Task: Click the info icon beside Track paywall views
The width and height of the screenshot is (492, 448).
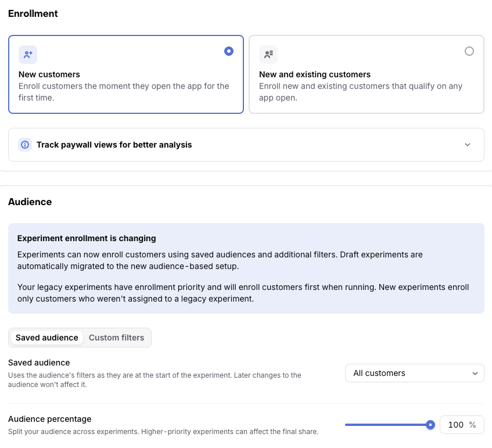Action: [x=25, y=145]
